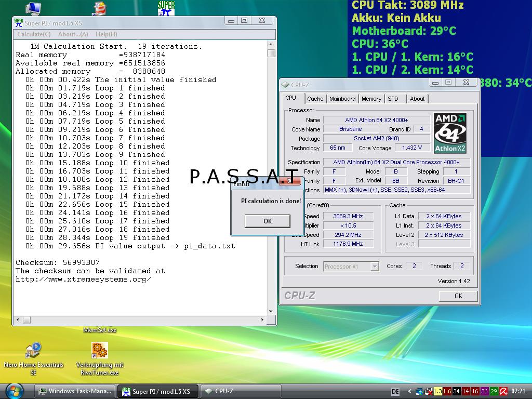Screen dimensions: 532x399
Task: Click the HT Link value 1176.9 MHz
Action: point(348,244)
